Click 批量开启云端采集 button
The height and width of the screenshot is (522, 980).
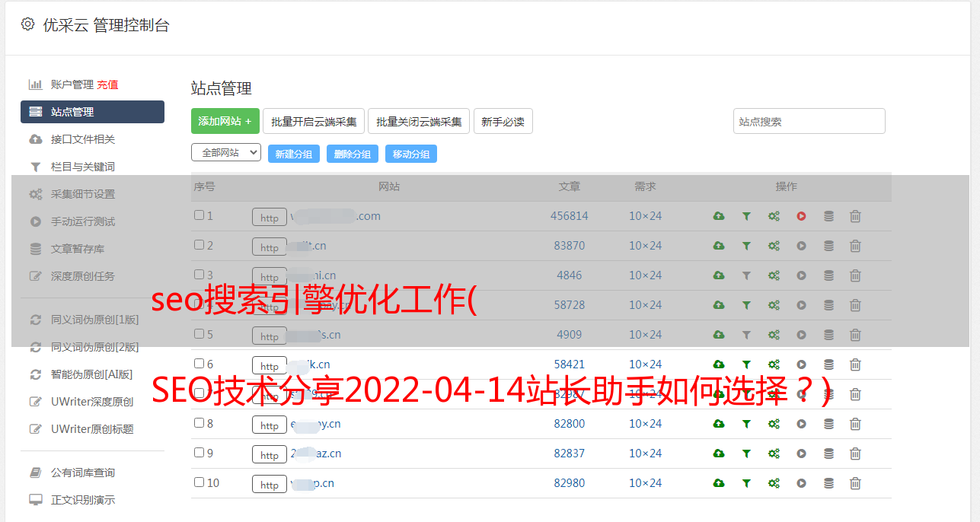point(314,121)
